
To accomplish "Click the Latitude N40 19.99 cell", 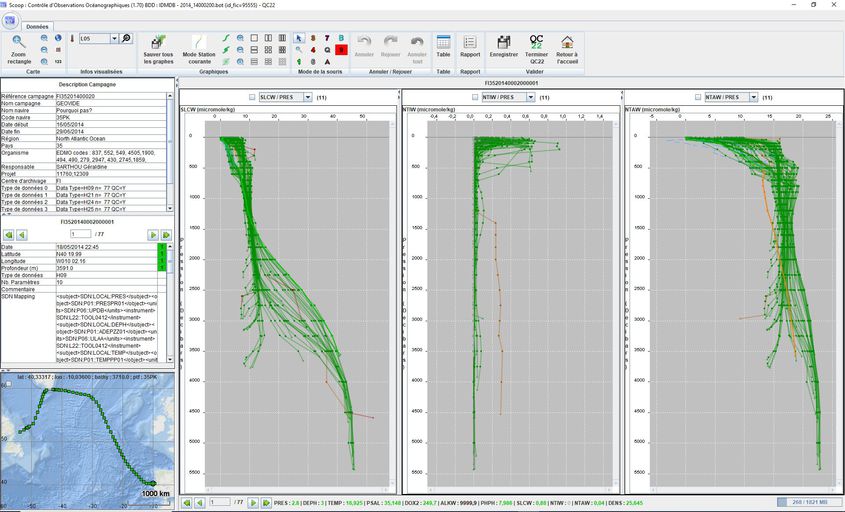I will click(x=106, y=254).
